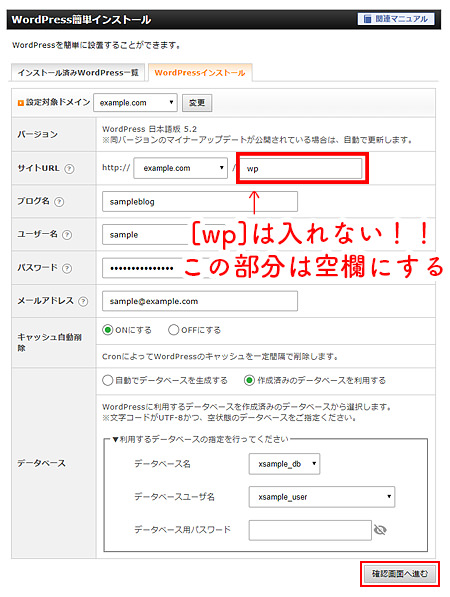Open the 設定対象ドメイン example.com dropdown
Image resolution: width=450 pixels, height=597 pixels.
tap(135, 102)
